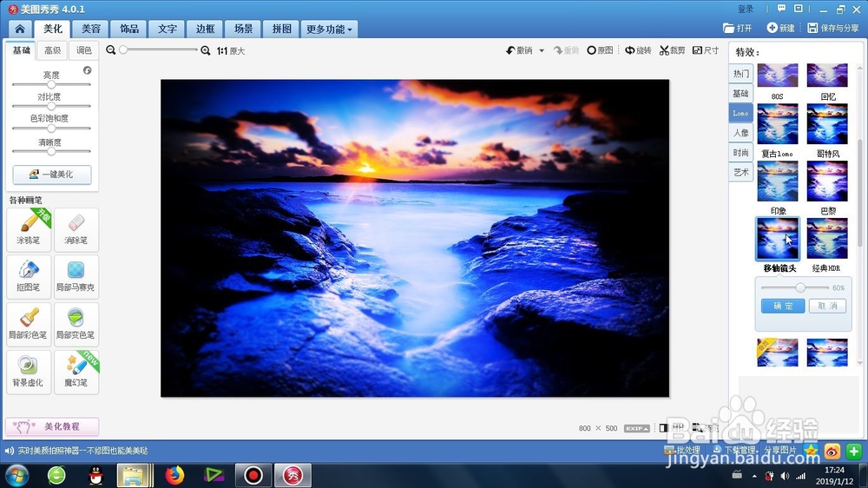Select the 人像 effects category
This screenshot has width=868, height=488.
(x=740, y=132)
